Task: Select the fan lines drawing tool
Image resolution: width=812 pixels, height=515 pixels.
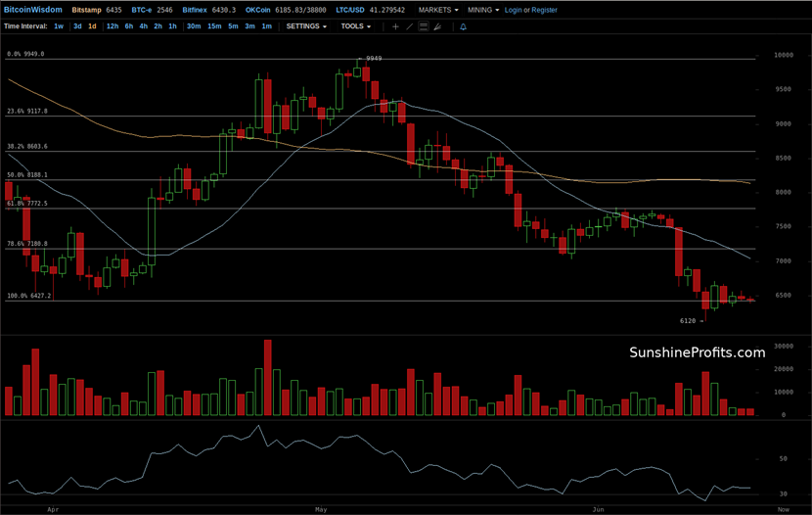Action: pos(436,26)
